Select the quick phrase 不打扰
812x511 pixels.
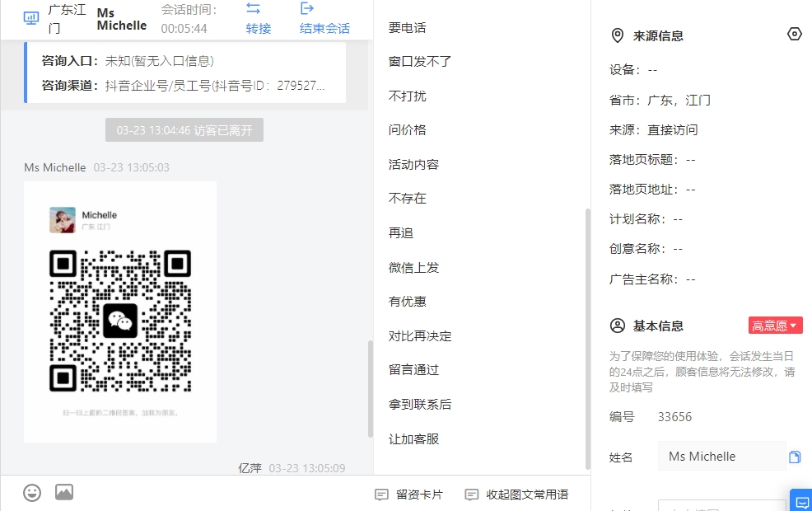click(407, 96)
